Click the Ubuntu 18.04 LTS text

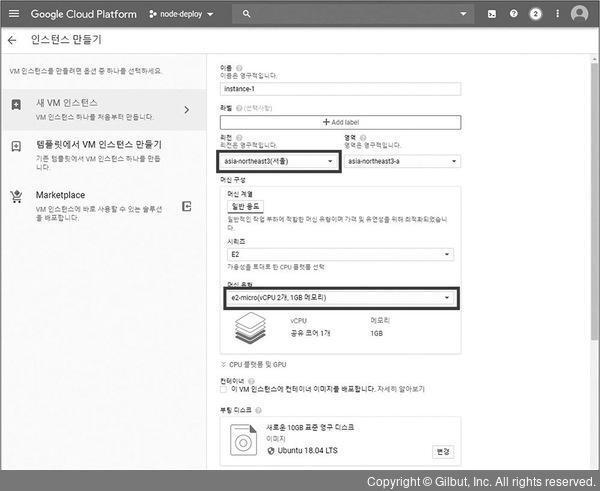(x=308, y=451)
